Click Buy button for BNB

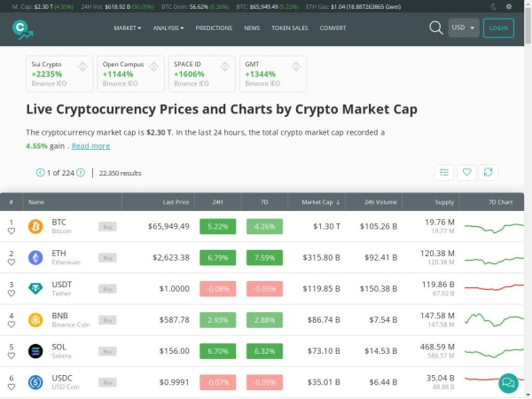pos(107,320)
